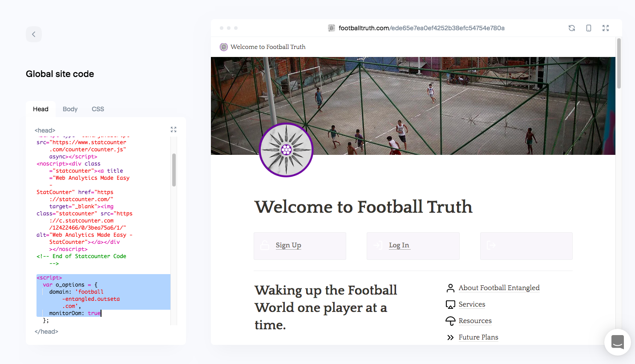Viewport: 635px width, 364px height.
Task: Click the 'var o_options = {' code line
Action: [x=70, y=285]
